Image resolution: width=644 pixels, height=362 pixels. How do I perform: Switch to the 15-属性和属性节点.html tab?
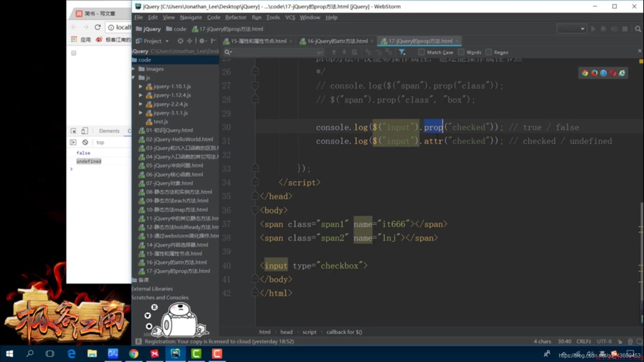(258, 41)
